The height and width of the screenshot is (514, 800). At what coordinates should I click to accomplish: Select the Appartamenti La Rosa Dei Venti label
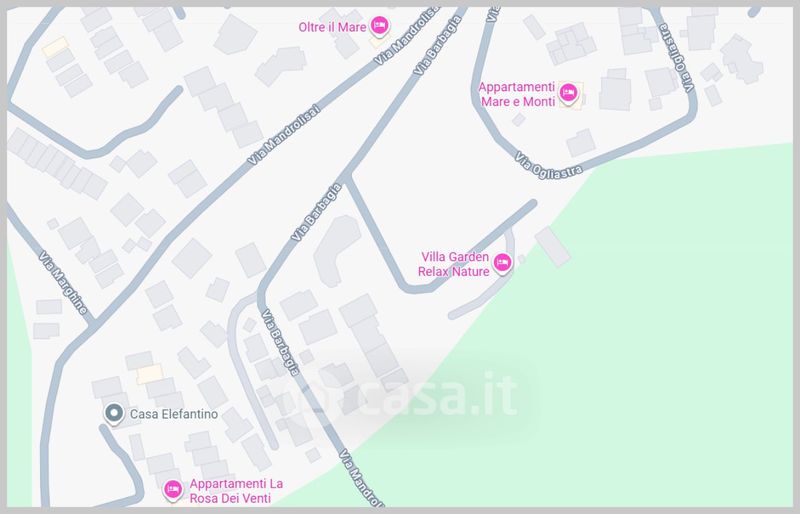click(236, 491)
